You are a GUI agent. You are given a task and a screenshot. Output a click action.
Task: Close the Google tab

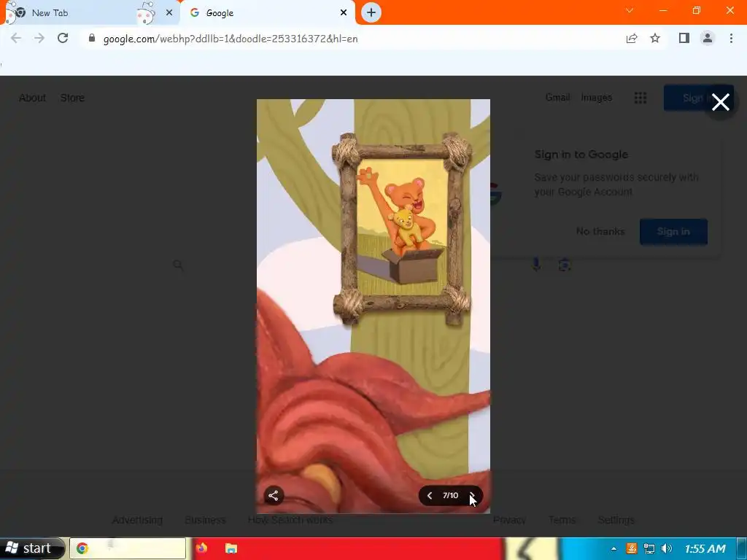344,13
